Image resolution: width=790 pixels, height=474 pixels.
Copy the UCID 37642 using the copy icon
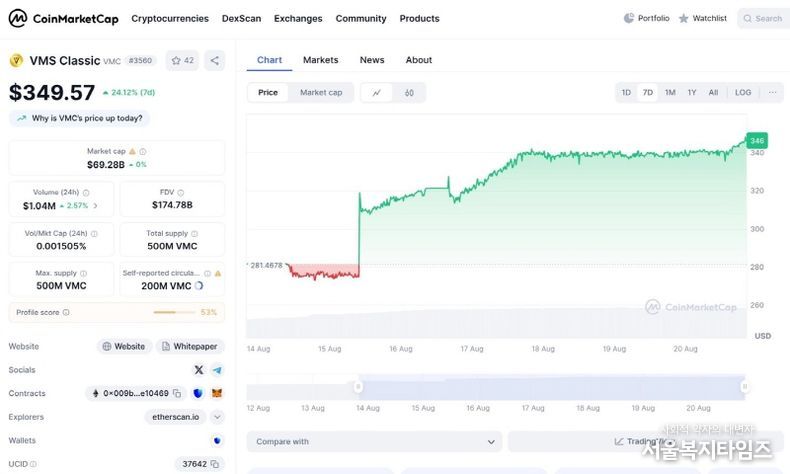pyautogui.click(x=214, y=464)
